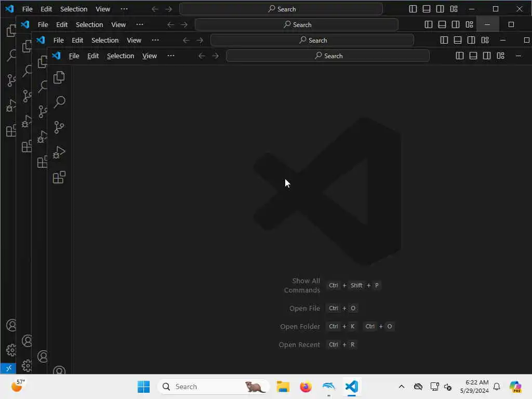532x399 pixels.
Task: Open Customize Layout in second window
Action: click(x=469, y=24)
